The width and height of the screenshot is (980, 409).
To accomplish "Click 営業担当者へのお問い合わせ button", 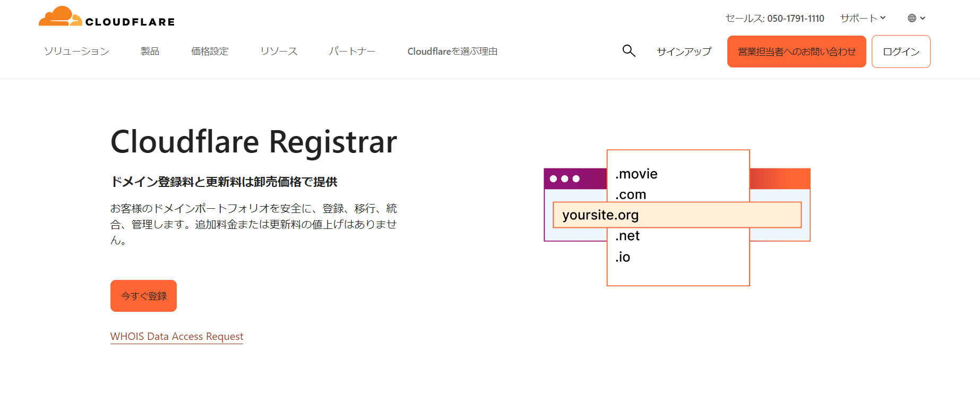I will click(x=796, y=52).
